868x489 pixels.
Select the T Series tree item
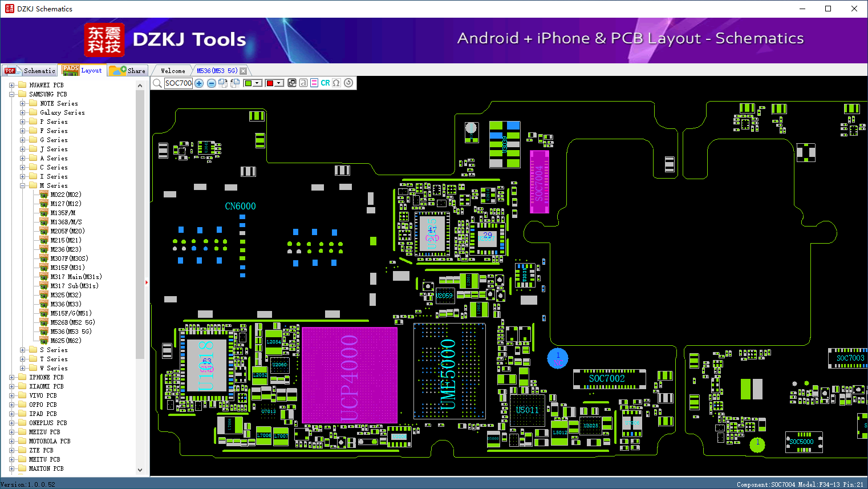click(54, 359)
